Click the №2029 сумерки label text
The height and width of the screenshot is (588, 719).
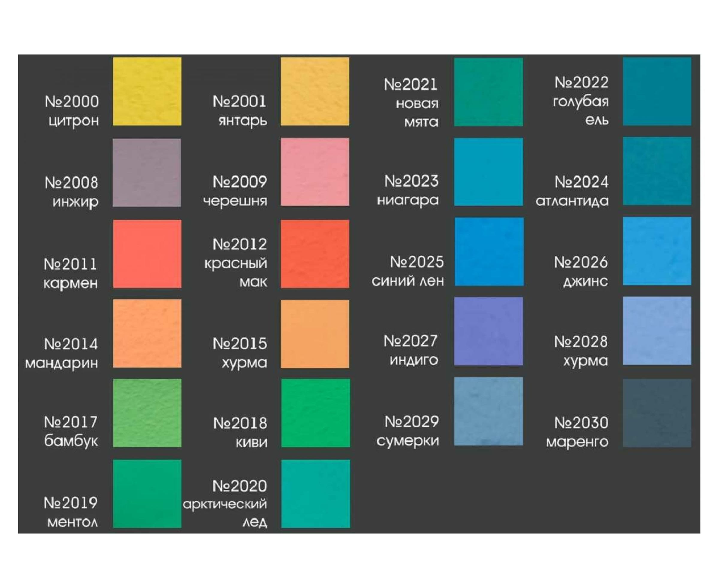click(408, 431)
